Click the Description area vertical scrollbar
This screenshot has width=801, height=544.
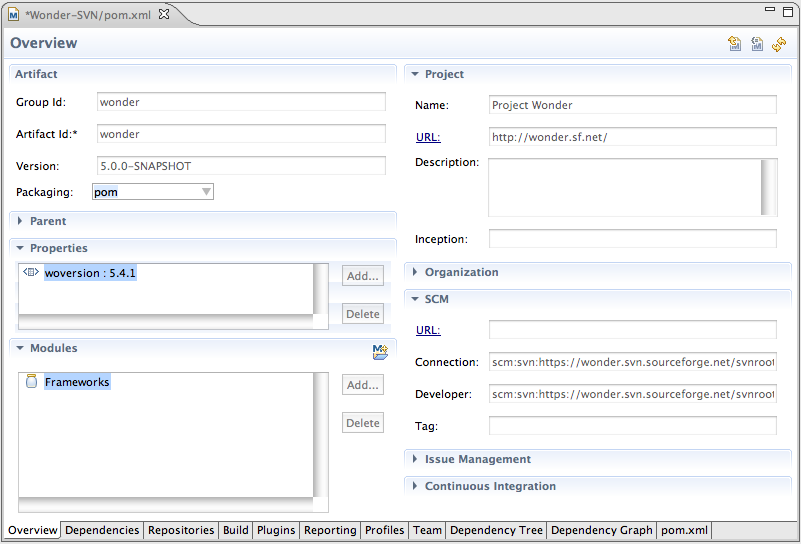[768, 187]
